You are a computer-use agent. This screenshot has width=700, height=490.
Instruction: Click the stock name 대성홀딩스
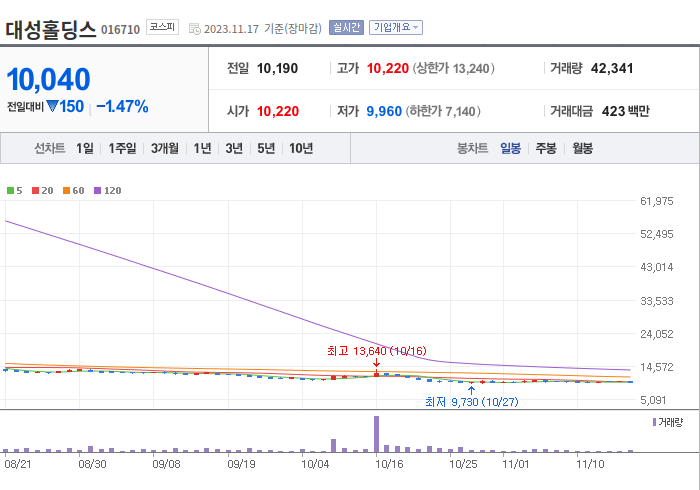click(50, 29)
